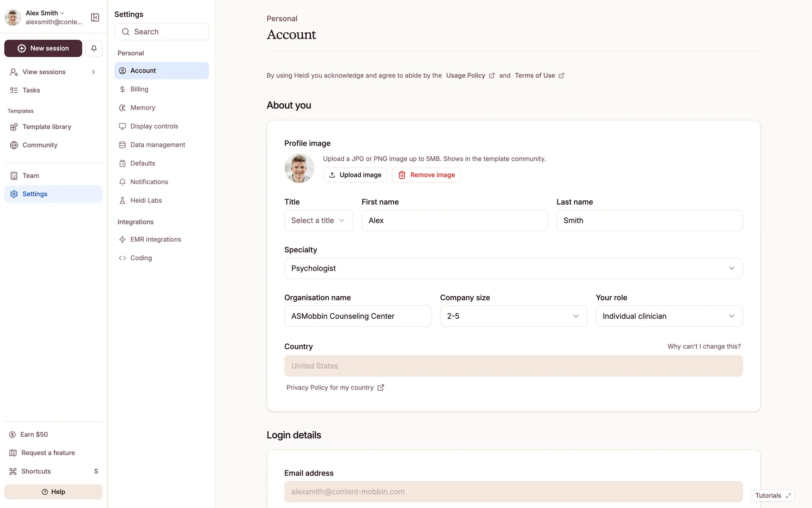Click Upload image button
This screenshot has height=508, width=812.
coord(355,175)
